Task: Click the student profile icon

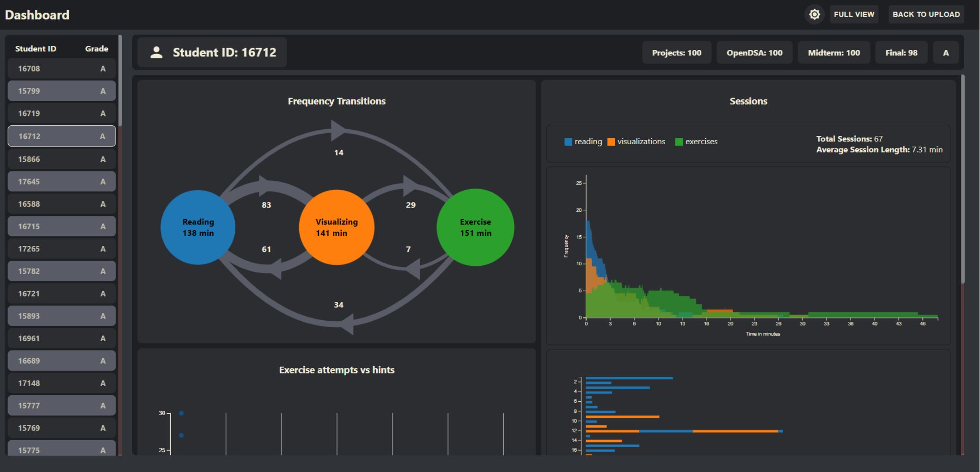Action: pos(157,52)
